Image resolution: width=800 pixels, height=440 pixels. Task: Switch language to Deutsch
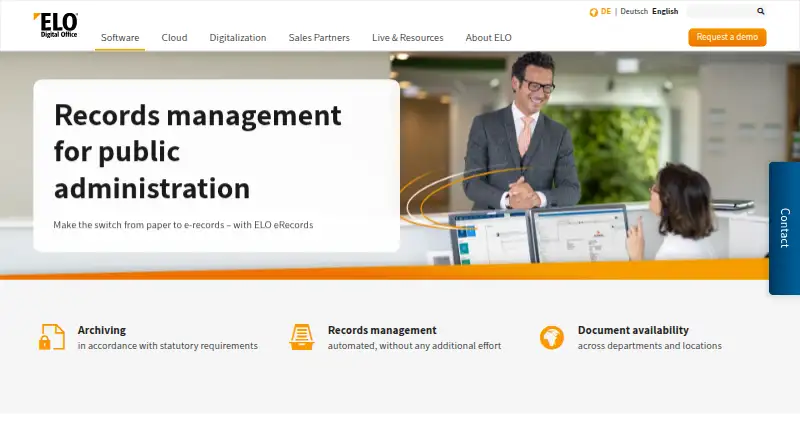point(634,11)
